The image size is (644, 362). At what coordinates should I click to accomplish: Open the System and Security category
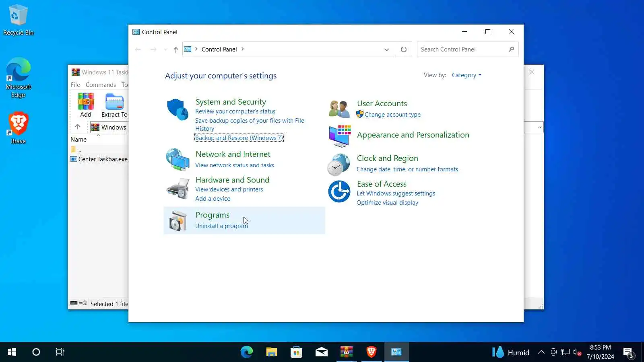click(231, 102)
